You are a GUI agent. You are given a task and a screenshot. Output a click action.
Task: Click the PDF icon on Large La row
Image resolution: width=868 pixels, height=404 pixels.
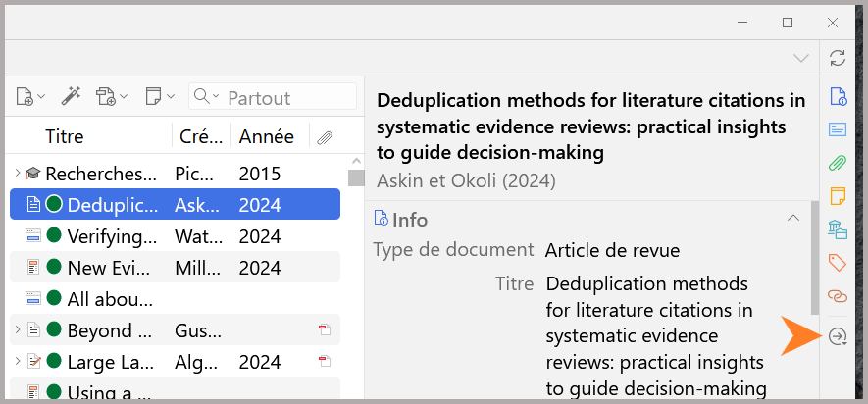coord(325,362)
